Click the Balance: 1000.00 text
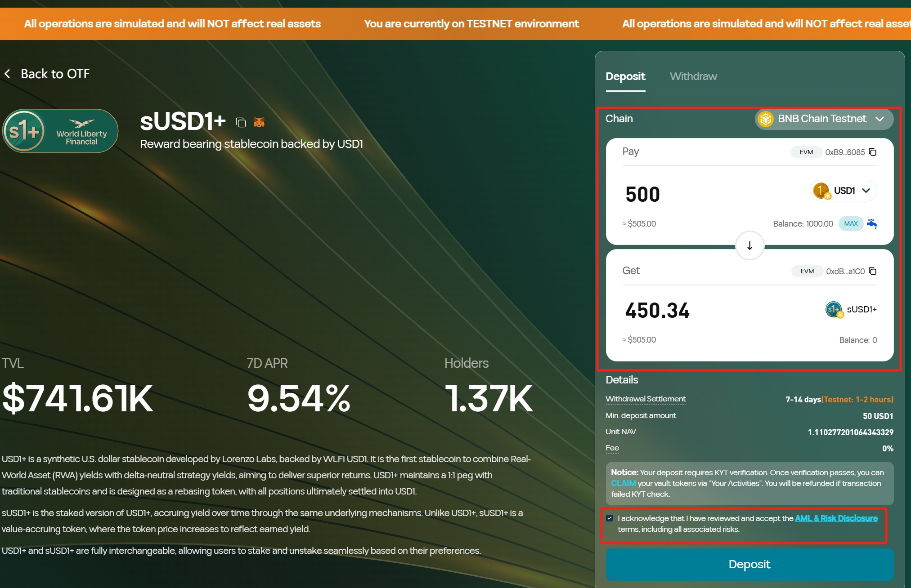The height and width of the screenshot is (588, 911). click(803, 223)
